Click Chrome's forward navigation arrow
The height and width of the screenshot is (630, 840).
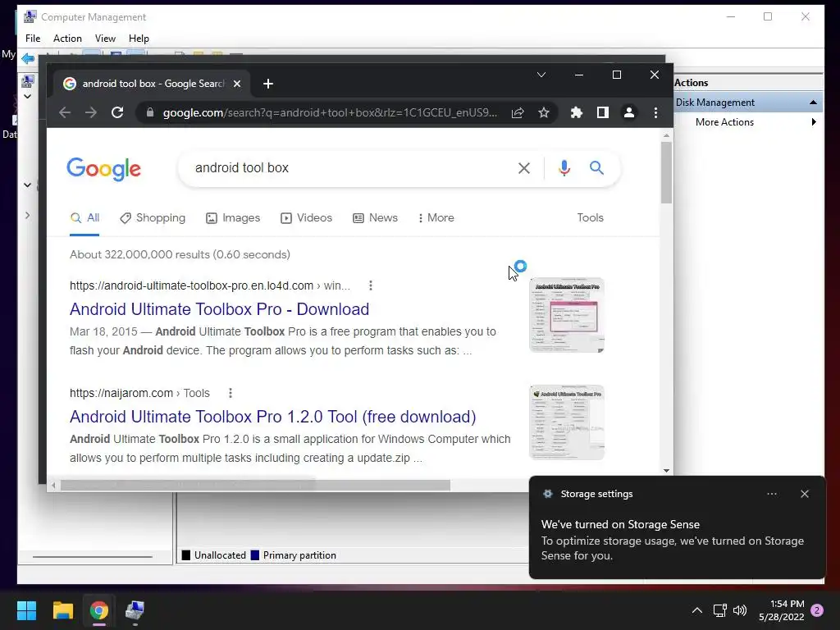[91, 112]
